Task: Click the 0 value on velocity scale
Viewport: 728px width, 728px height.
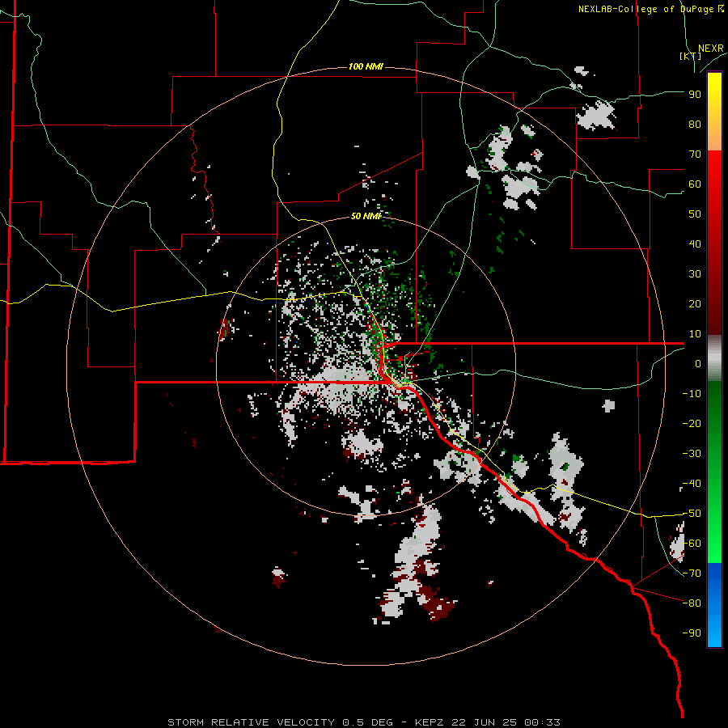Action: (x=698, y=364)
